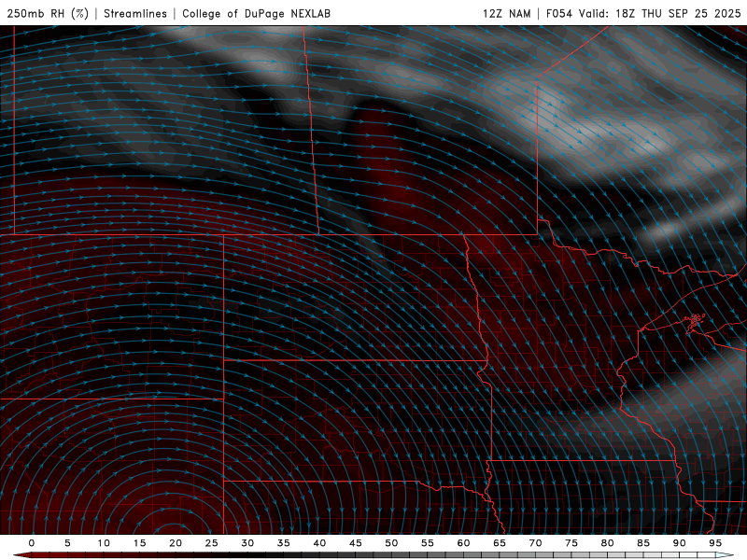Click the "90" color scale label
The height and width of the screenshot is (560, 747).
679,543
